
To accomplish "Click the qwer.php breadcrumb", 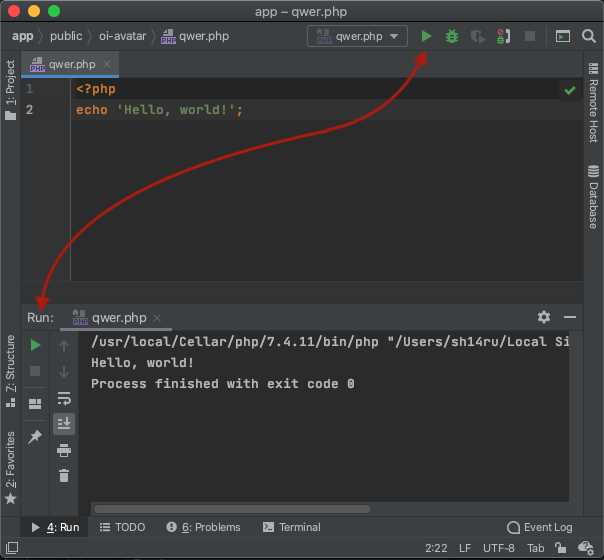I will 195,37.
